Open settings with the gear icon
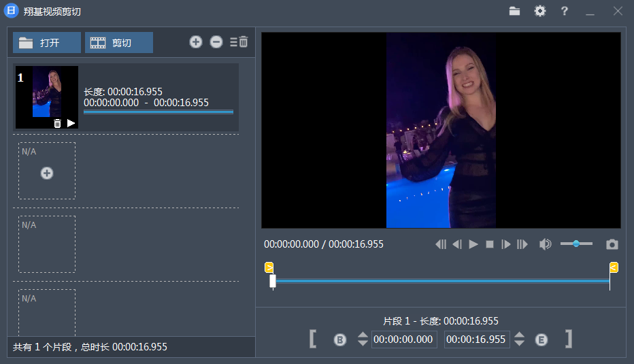This screenshot has width=634, height=364. [x=540, y=11]
